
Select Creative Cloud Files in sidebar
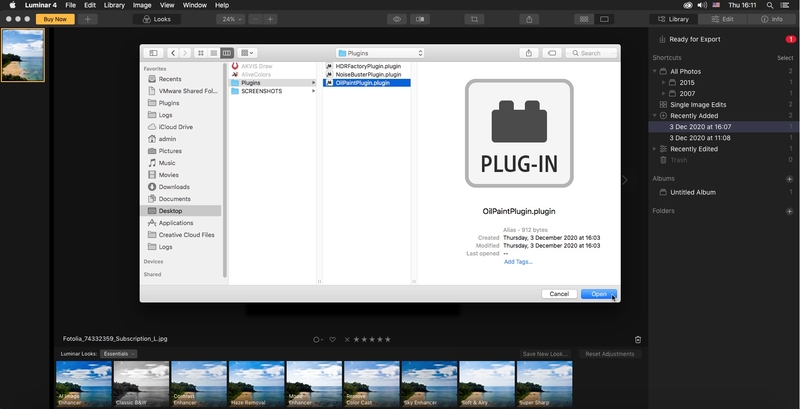click(186, 235)
